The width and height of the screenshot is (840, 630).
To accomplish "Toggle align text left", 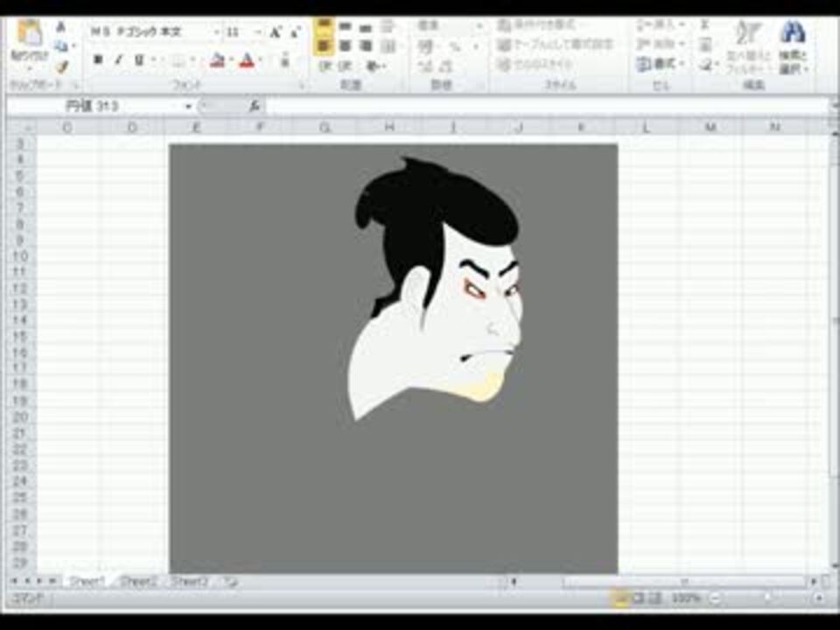I will (x=323, y=46).
